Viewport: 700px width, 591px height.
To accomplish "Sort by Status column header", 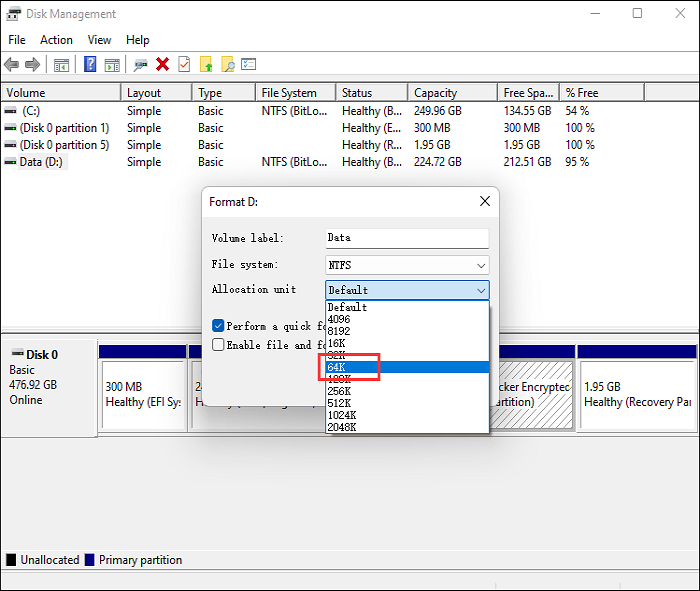I will pos(372,92).
